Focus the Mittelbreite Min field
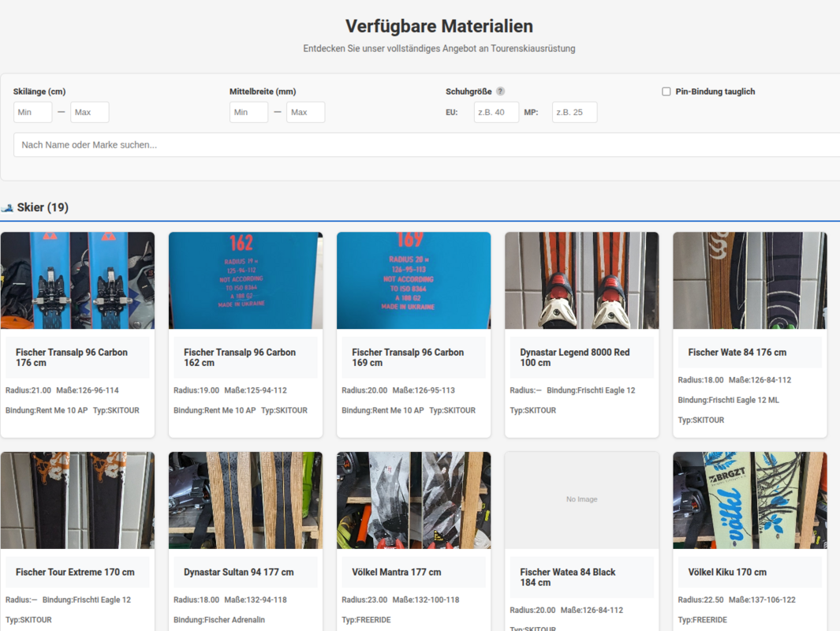The width and height of the screenshot is (840, 631). click(249, 112)
